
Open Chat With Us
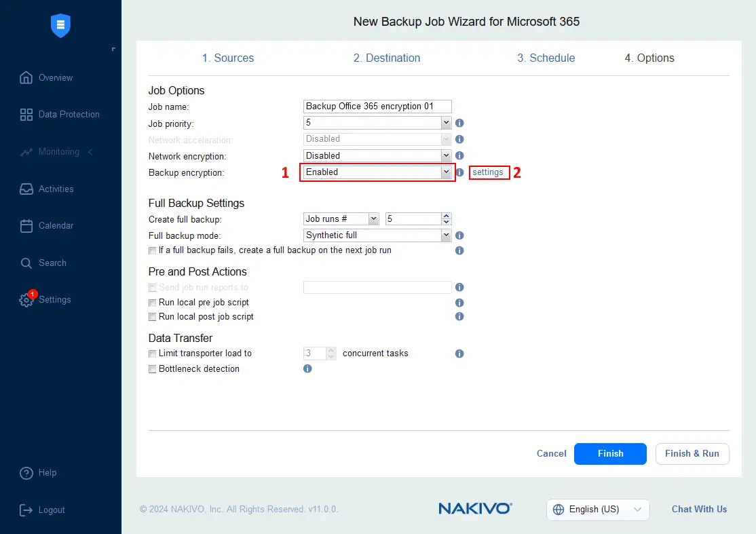(x=699, y=510)
